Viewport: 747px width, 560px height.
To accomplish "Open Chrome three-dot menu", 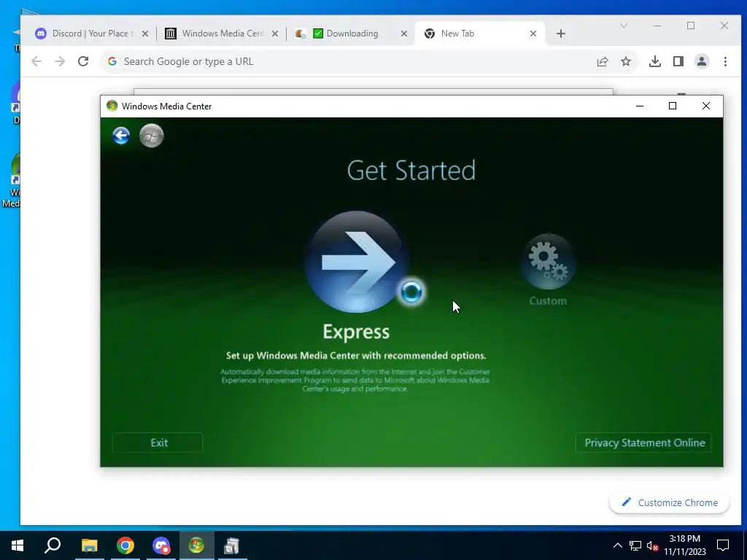I will (725, 61).
